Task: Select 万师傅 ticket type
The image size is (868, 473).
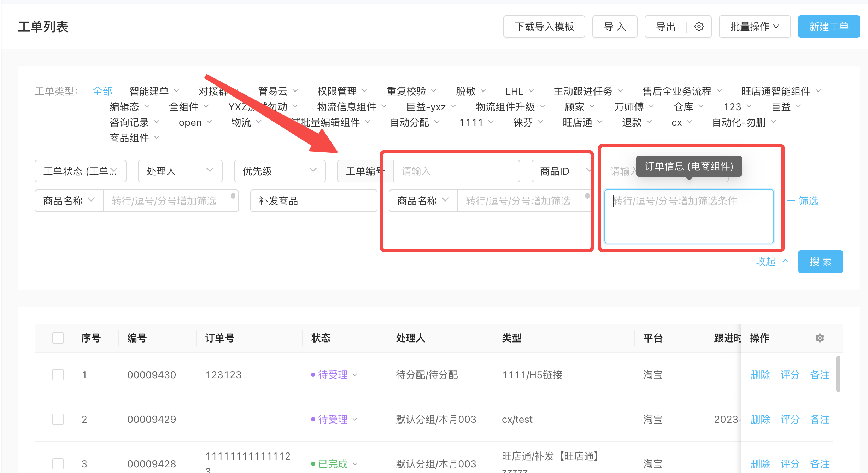Action: click(634, 107)
